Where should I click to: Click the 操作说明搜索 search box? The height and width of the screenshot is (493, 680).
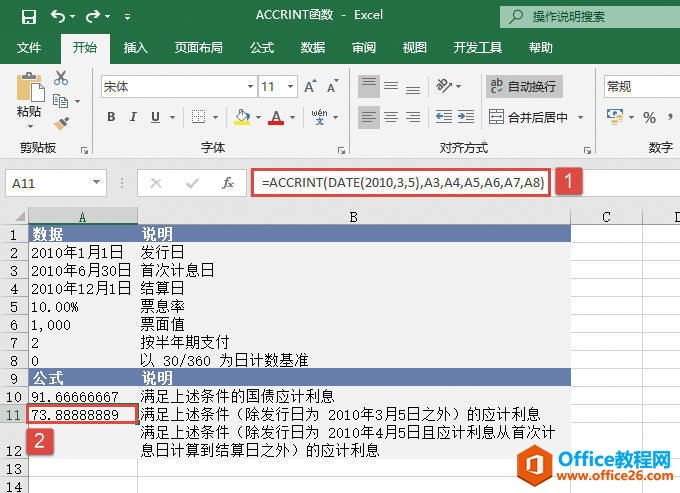tap(590, 16)
